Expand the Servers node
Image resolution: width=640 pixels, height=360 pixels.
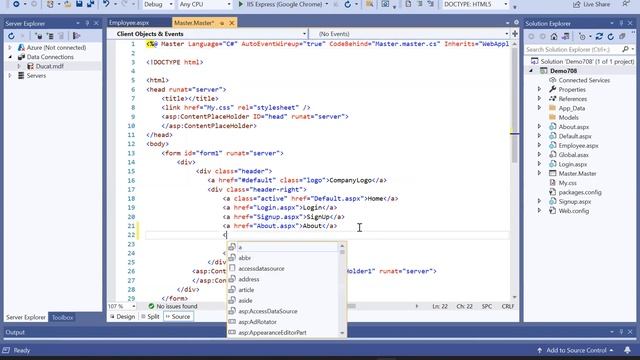click(x=10, y=76)
